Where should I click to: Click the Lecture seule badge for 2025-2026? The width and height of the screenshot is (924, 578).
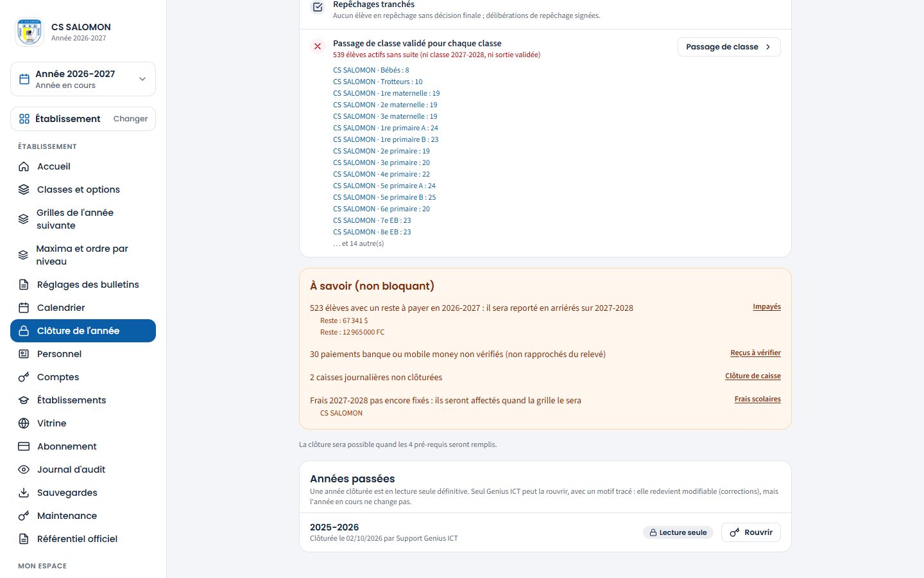tap(678, 532)
